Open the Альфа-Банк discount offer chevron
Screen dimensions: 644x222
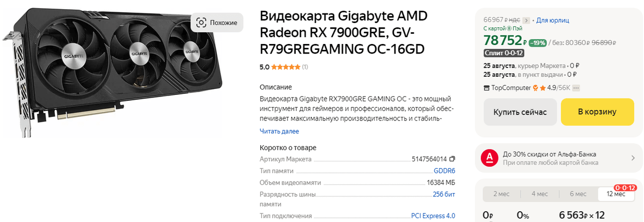(633, 158)
